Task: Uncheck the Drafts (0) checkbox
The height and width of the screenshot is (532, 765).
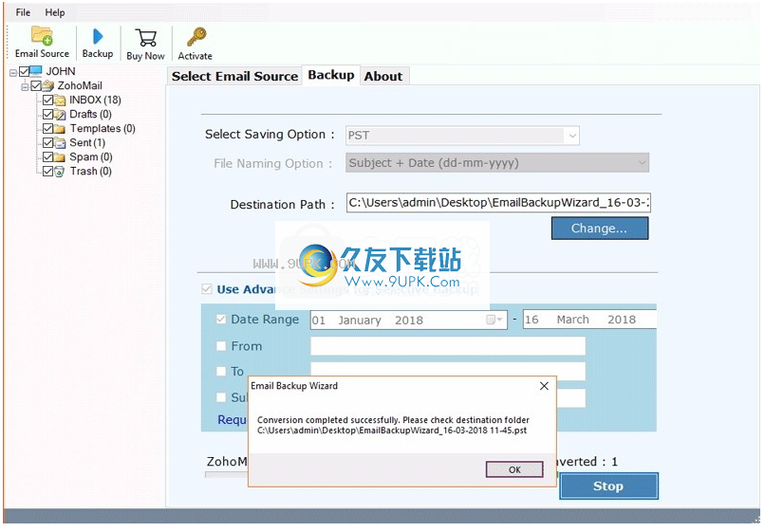Action: tap(47, 114)
